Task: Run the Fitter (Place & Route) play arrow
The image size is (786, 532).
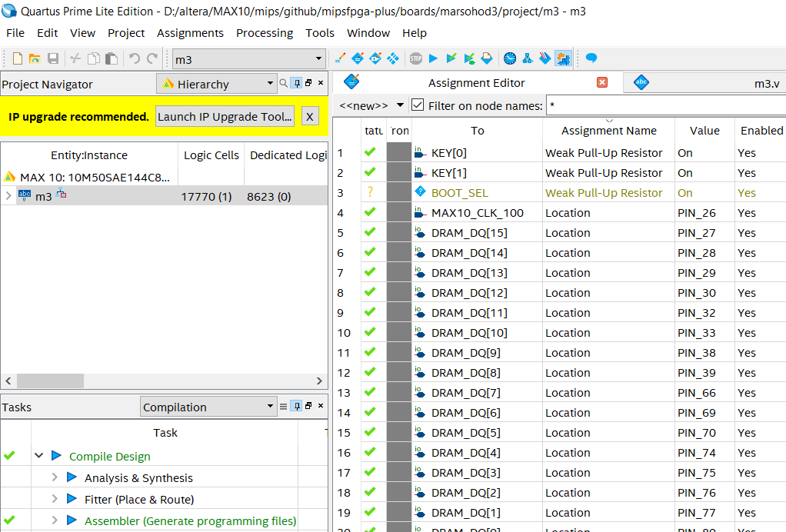Action: pyautogui.click(x=72, y=498)
